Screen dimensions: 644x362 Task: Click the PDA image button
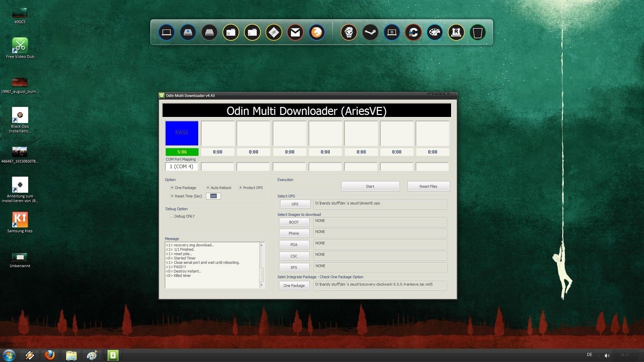pos(294,245)
